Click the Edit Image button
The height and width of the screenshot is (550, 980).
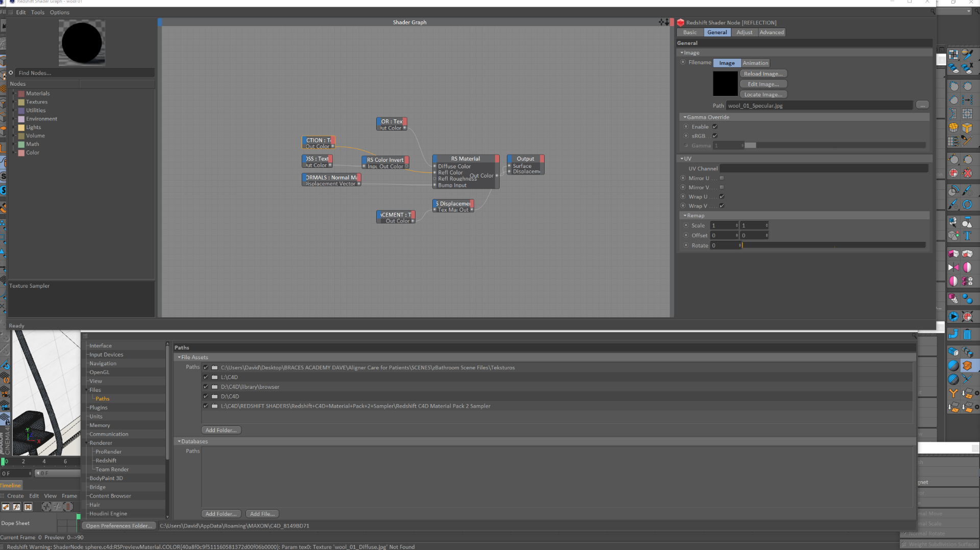pyautogui.click(x=763, y=84)
